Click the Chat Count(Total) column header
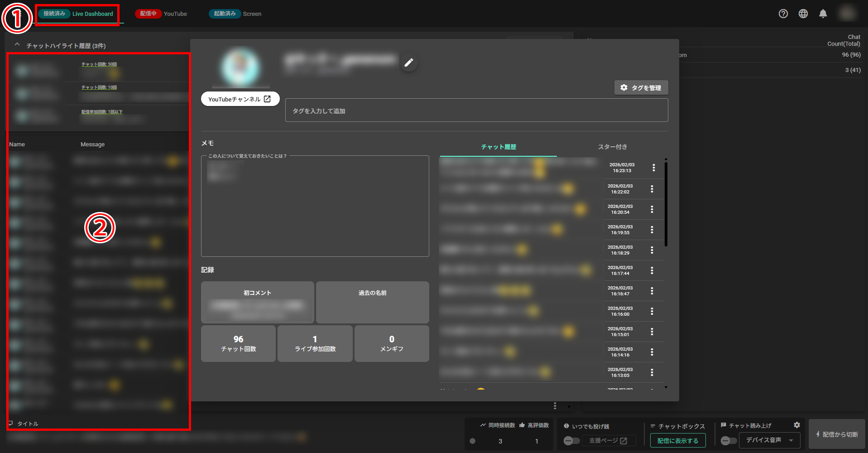 point(844,40)
